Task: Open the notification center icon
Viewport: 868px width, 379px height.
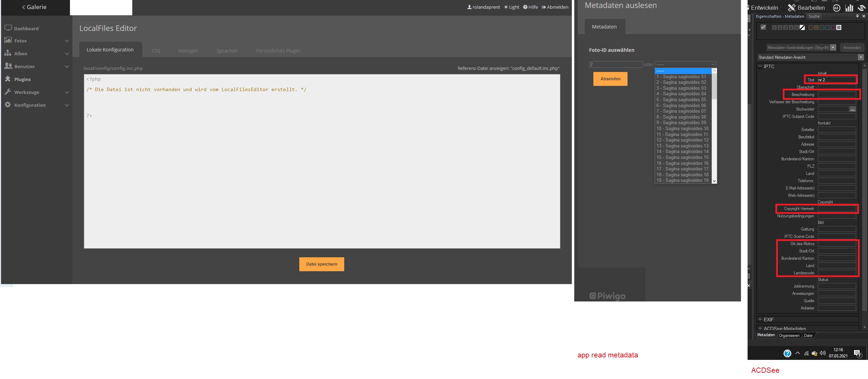Action: [858, 354]
